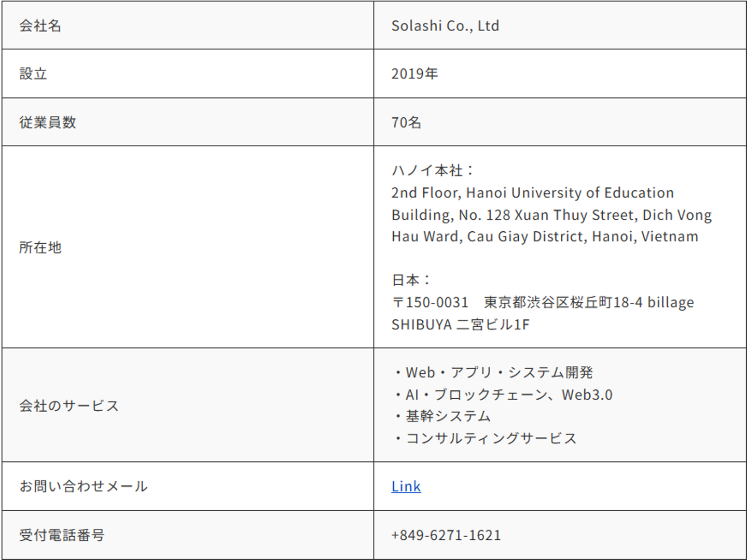Select the "会社のサービス" row label
The height and width of the screenshot is (560, 747).
click(69, 405)
